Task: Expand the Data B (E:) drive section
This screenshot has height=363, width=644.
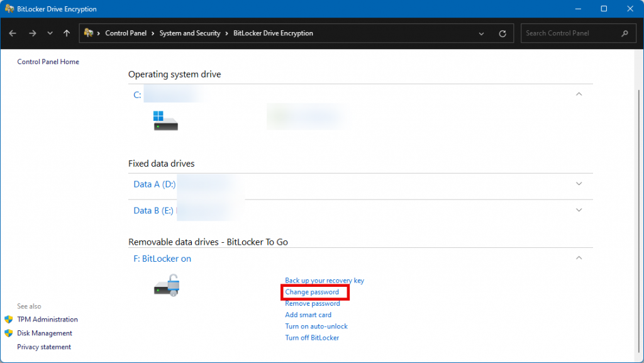Action: point(579,210)
